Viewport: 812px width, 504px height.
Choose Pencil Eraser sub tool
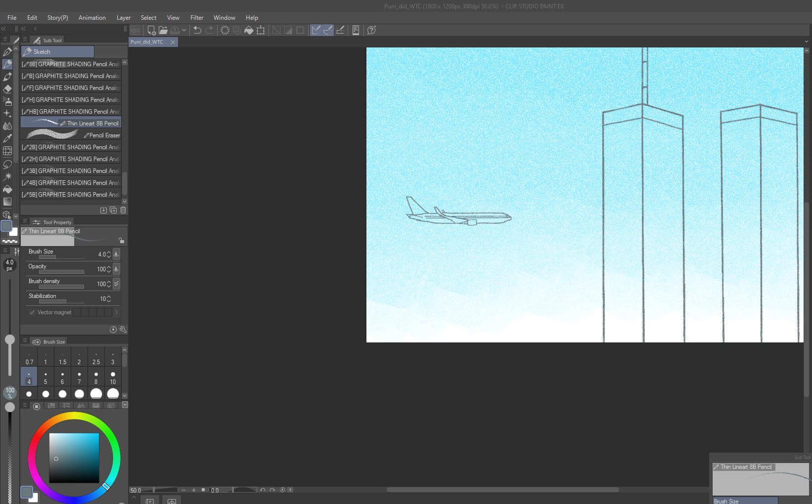pyautogui.click(x=71, y=135)
